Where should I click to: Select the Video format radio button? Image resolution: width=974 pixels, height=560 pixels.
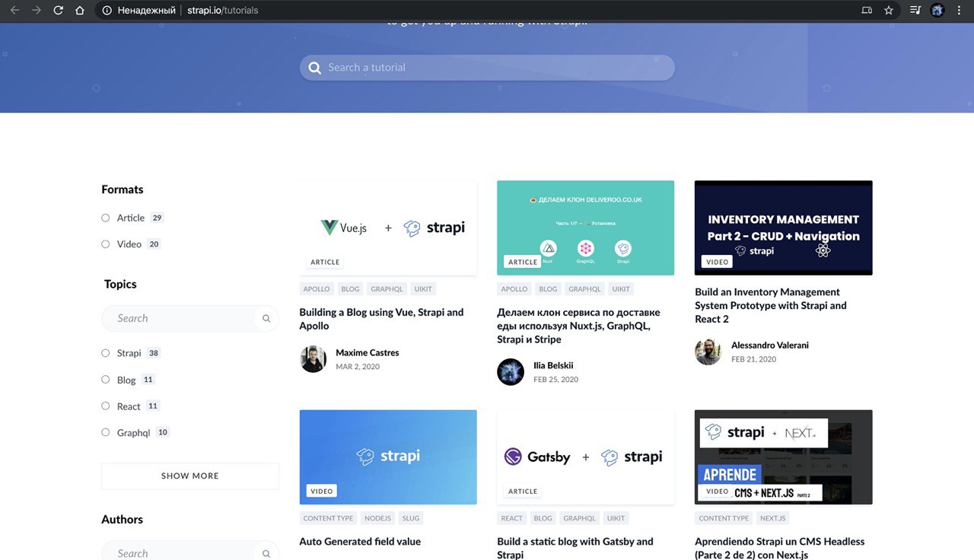(x=106, y=244)
